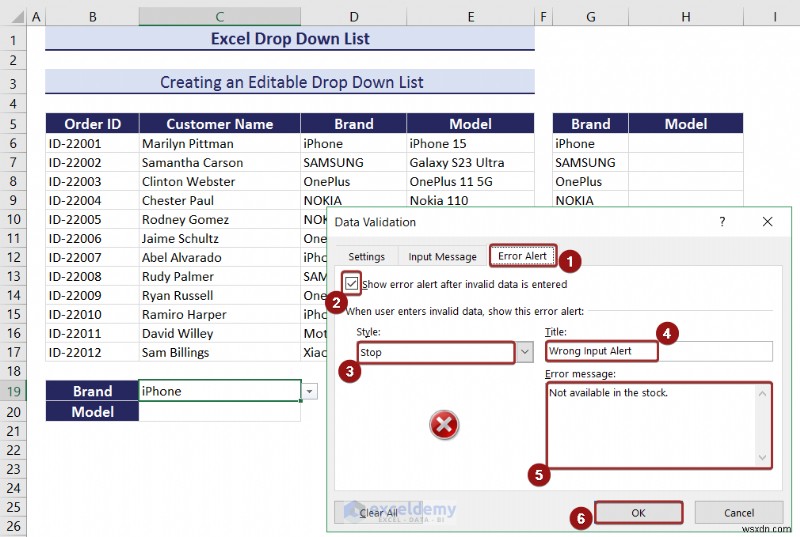This screenshot has height=537, width=800.
Task: Click the Clear All button
Action: (378, 513)
